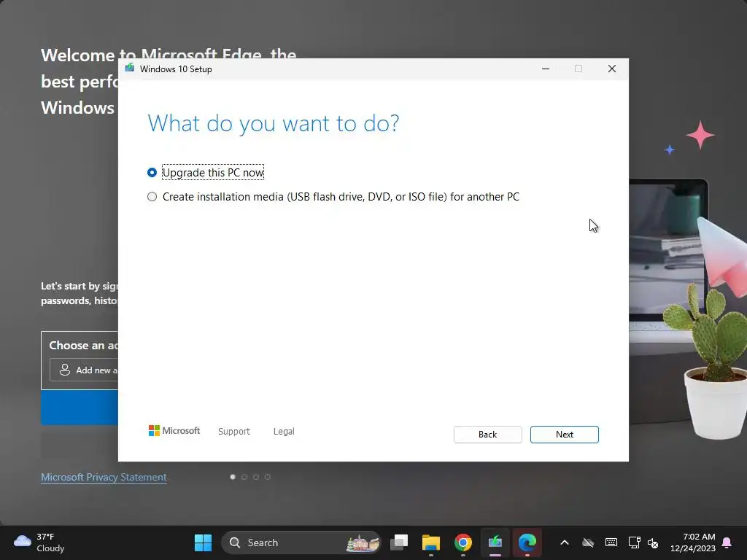
Task: Go Back in Windows 10 Setup
Action: 487,435
